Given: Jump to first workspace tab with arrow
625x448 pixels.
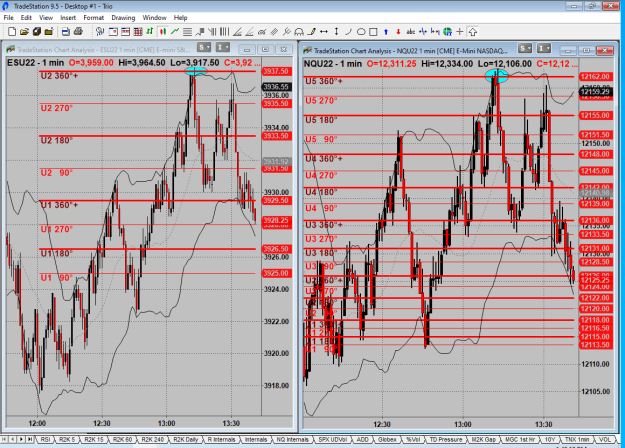Looking at the screenshot, I should tap(4, 439).
